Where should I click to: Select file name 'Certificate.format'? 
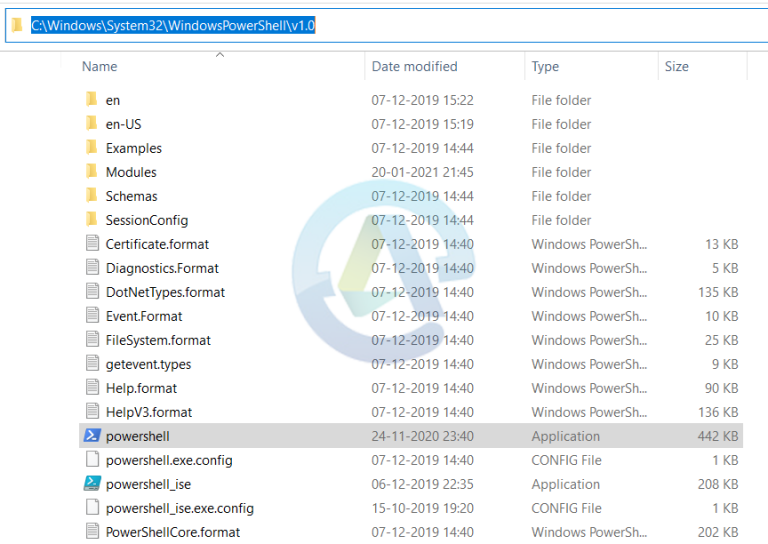[157, 244]
